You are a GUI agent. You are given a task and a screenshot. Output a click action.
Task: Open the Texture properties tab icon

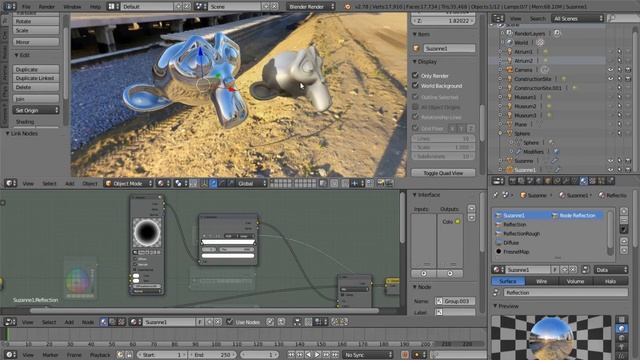[x=593, y=181]
